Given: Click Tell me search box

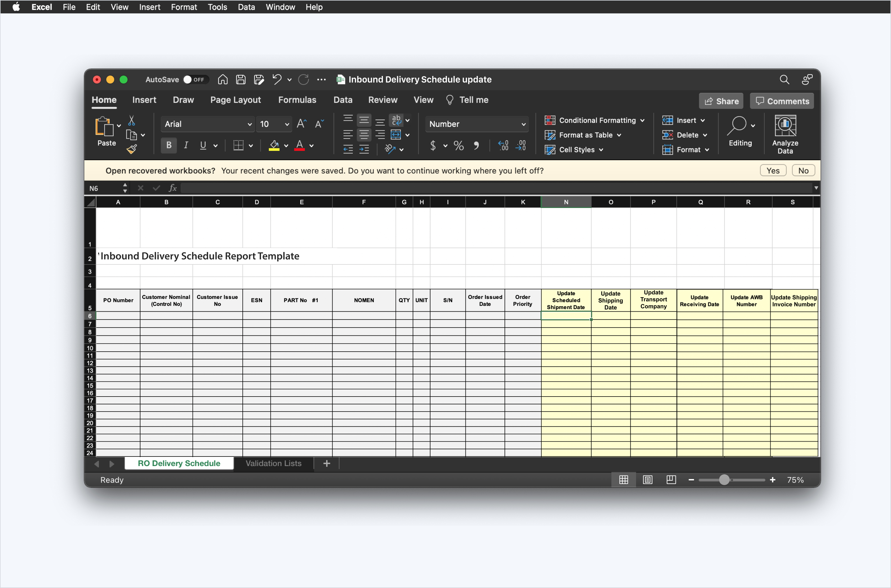Looking at the screenshot, I should click(x=467, y=100).
